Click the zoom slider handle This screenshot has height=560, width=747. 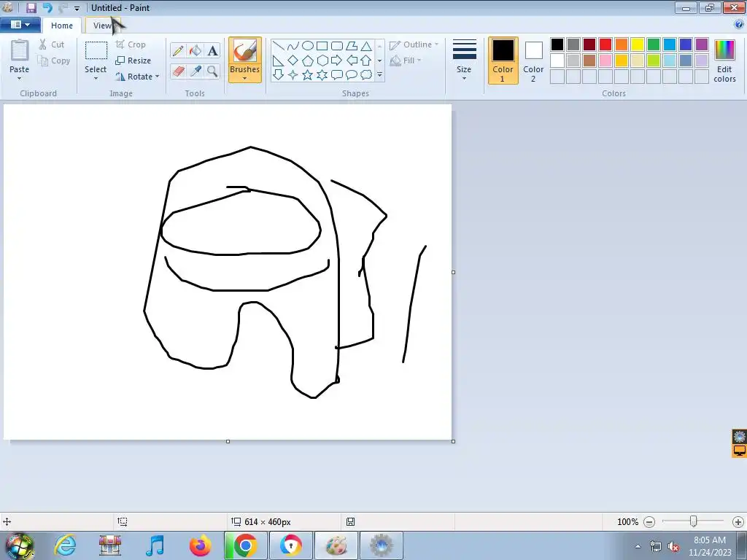(x=694, y=521)
